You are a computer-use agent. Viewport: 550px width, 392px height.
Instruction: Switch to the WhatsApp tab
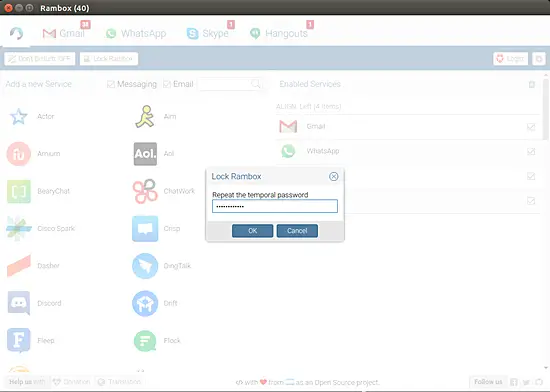[136, 33]
